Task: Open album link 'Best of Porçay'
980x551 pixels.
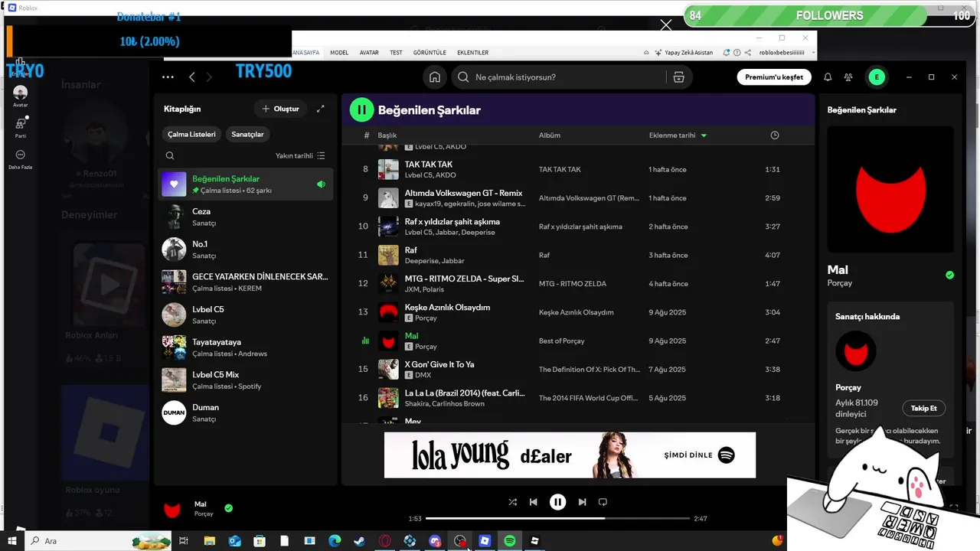Action: [561, 341]
